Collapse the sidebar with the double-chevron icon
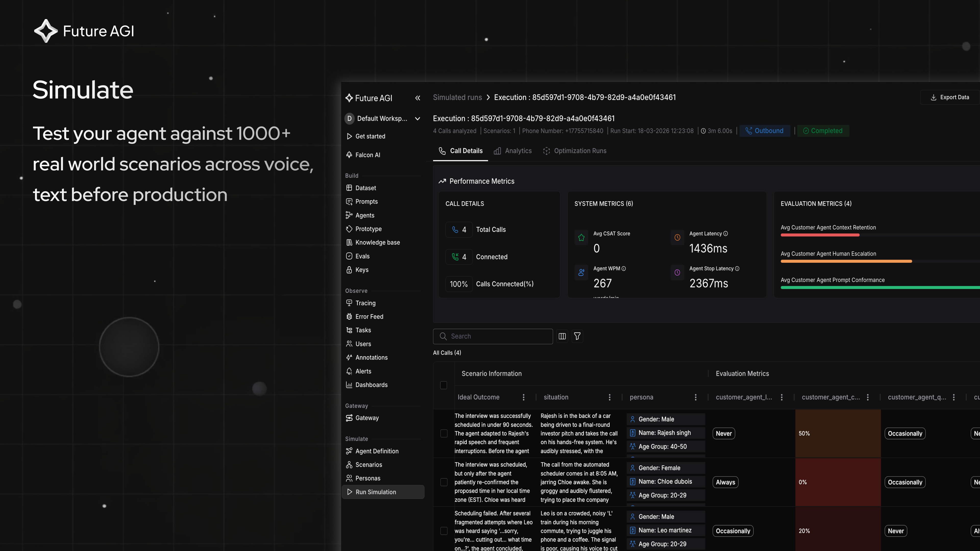 (417, 98)
